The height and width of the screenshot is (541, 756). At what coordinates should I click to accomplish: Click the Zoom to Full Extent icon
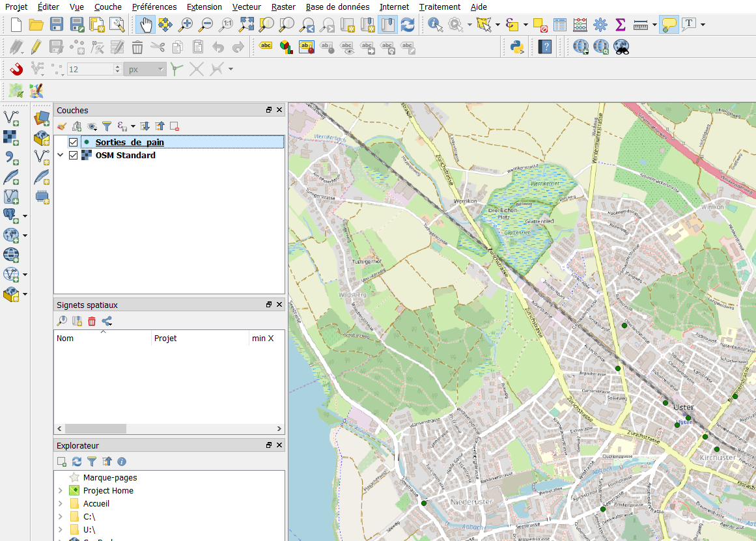[x=246, y=25]
